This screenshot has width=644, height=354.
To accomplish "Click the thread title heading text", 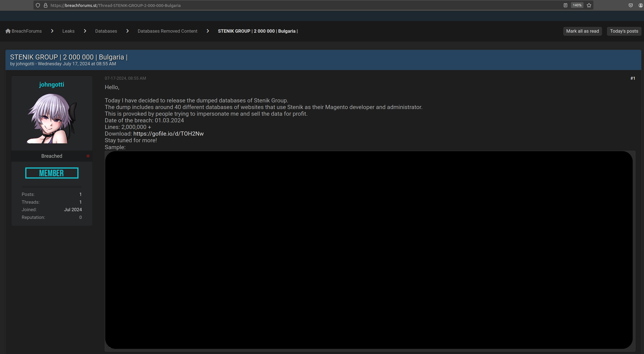I will tap(69, 57).
